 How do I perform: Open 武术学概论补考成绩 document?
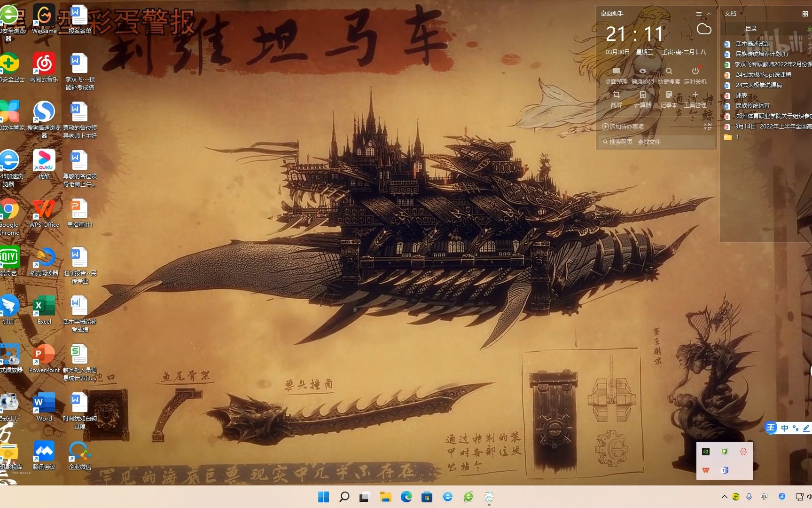(x=80, y=313)
